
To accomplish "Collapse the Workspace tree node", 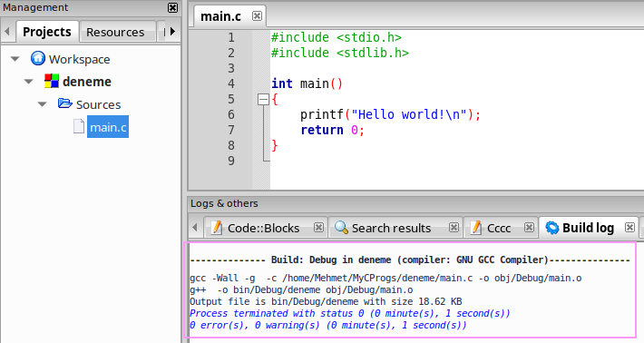I will point(15,59).
